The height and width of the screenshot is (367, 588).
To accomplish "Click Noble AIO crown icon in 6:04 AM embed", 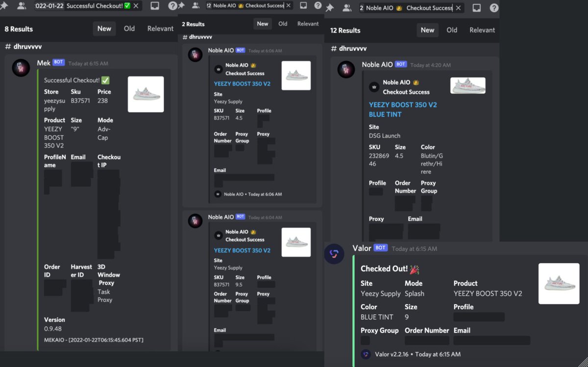I will 218,236.
